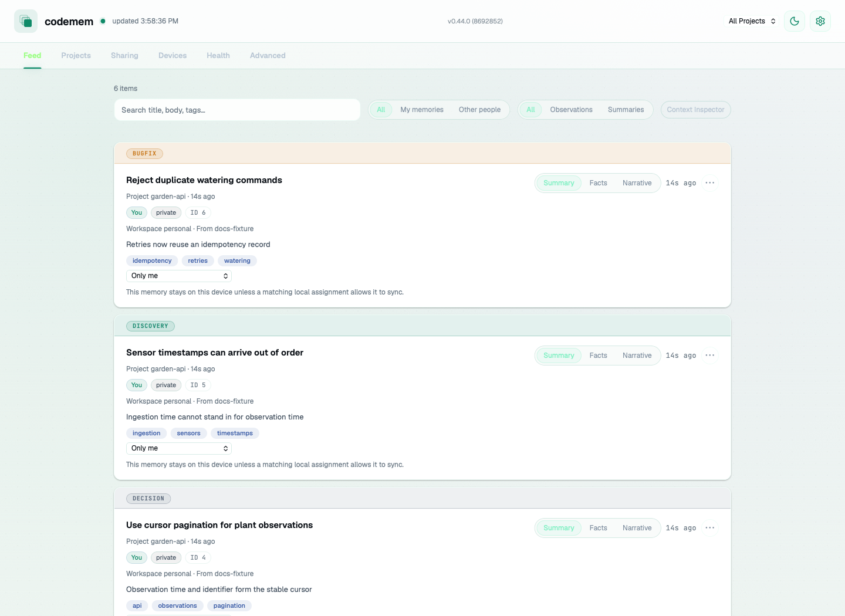Open more options for Reject duplicate watering commands
The width and height of the screenshot is (845, 616).
(x=710, y=183)
